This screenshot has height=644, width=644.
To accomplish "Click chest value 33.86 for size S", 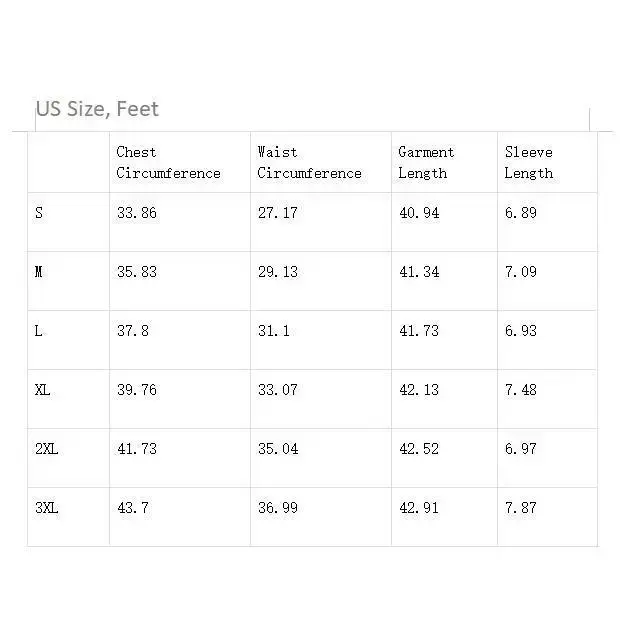I will (137, 213).
